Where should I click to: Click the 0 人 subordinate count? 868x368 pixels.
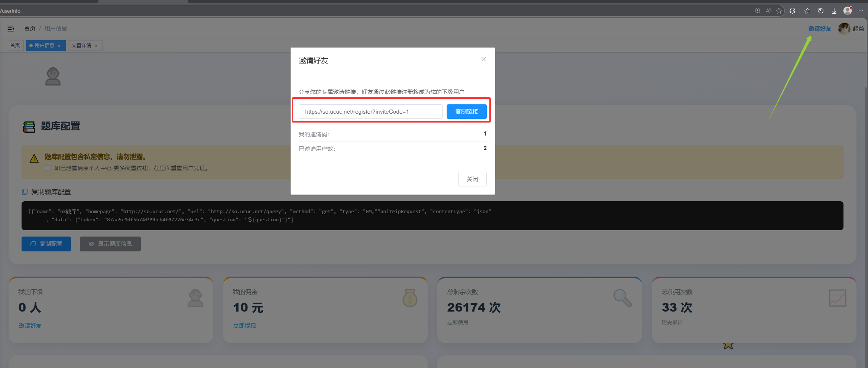(x=30, y=307)
